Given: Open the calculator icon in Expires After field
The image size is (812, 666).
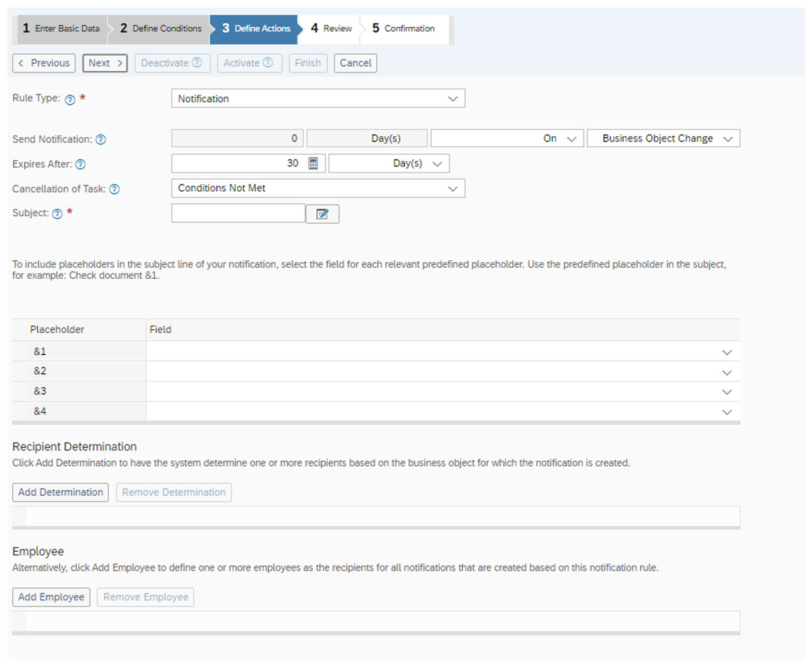Looking at the screenshot, I should pos(313,163).
